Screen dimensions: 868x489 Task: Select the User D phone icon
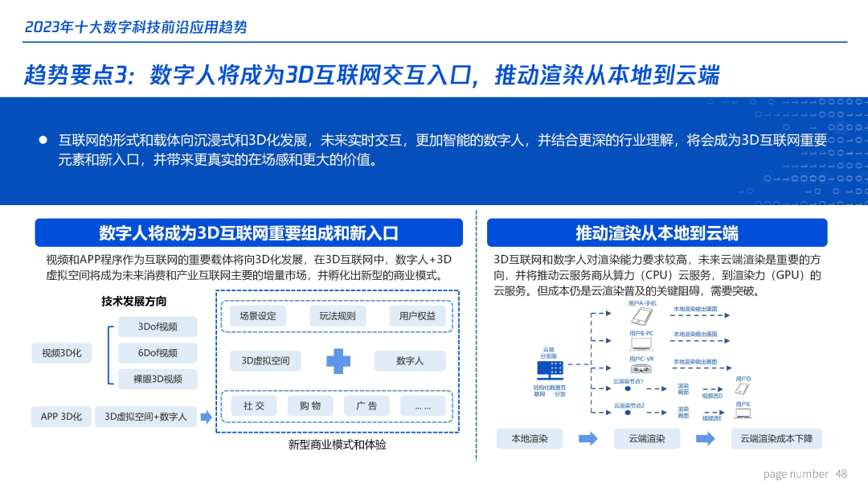(742, 388)
